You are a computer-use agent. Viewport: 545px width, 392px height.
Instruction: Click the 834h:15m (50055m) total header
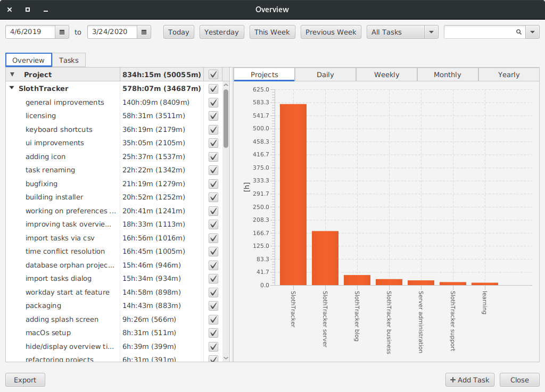click(x=162, y=74)
